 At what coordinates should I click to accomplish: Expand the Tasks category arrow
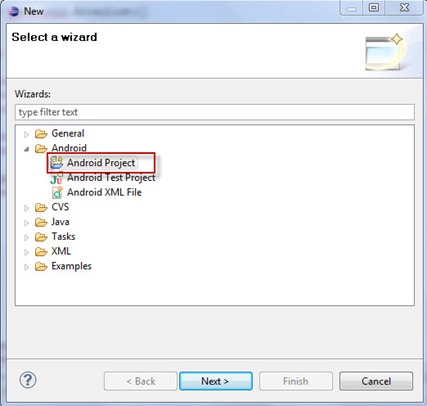(26, 238)
